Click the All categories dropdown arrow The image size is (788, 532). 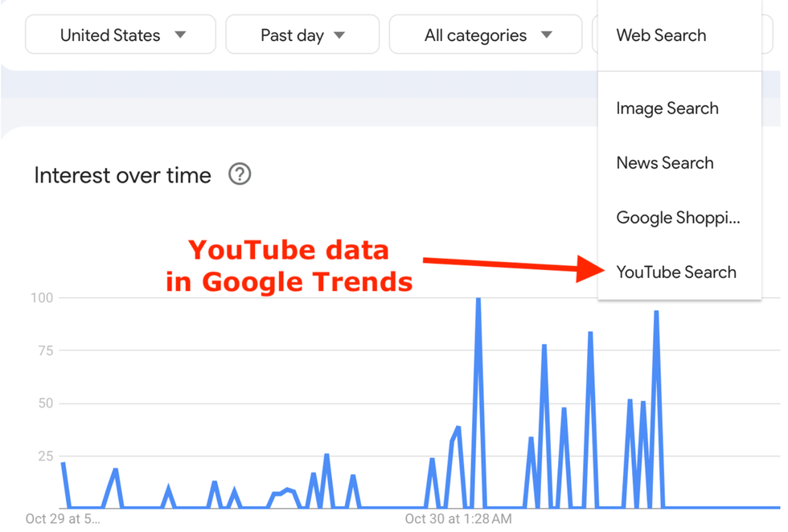(x=547, y=35)
